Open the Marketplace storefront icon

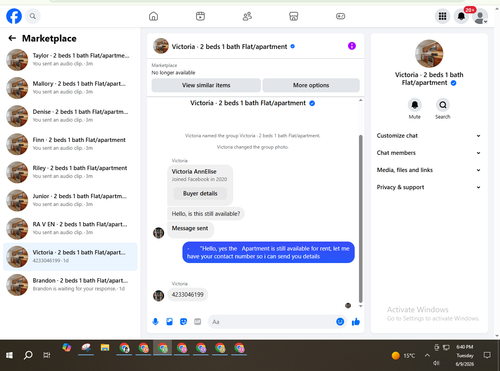point(294,16)
